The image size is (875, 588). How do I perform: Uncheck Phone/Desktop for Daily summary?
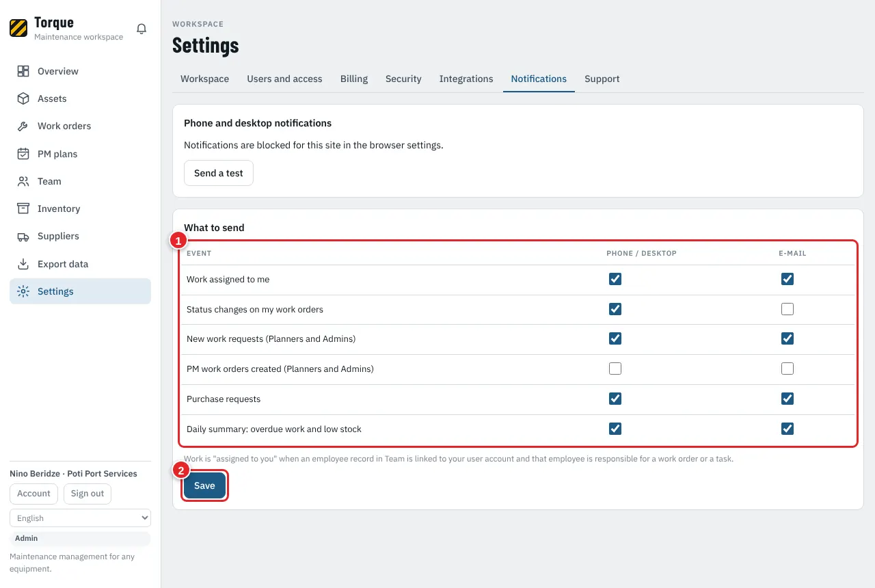click(615, 429)
